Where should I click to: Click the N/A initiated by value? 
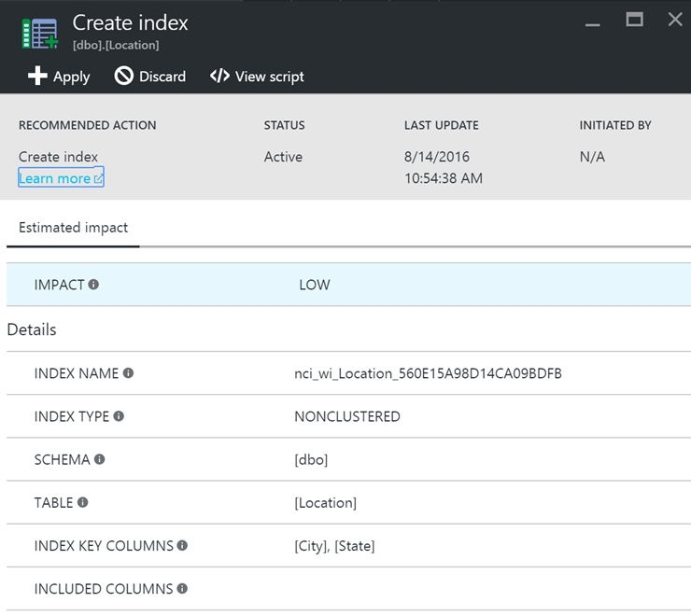click(x=592, y=157)
